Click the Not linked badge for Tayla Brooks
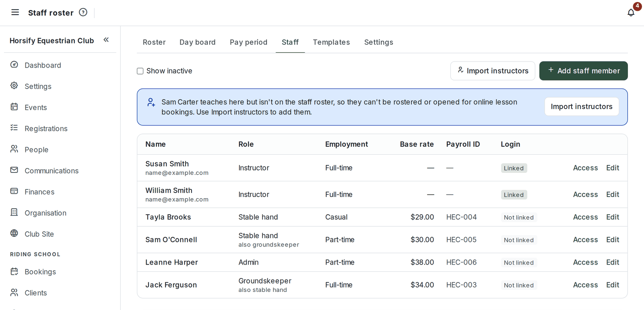This screenshot has height=310, width=644. pyautogui.click(x=519, y=217)
